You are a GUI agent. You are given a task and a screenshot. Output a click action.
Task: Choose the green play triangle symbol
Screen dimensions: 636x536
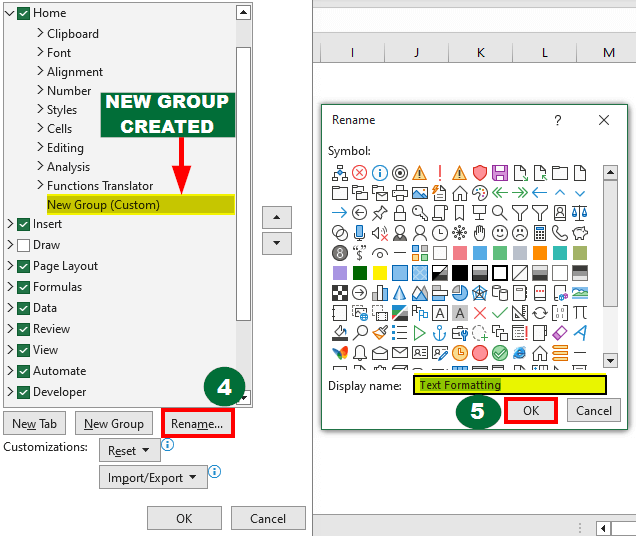click(x=420, y=333)
